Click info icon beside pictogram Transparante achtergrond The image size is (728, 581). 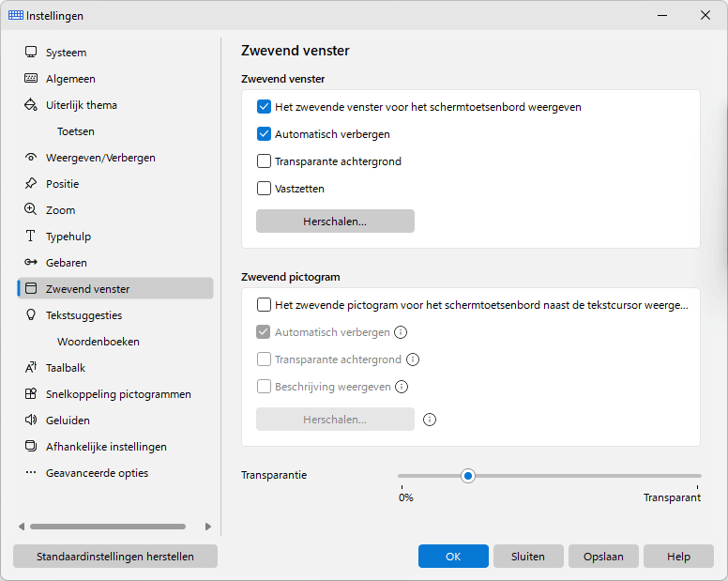tap(413, 359)
